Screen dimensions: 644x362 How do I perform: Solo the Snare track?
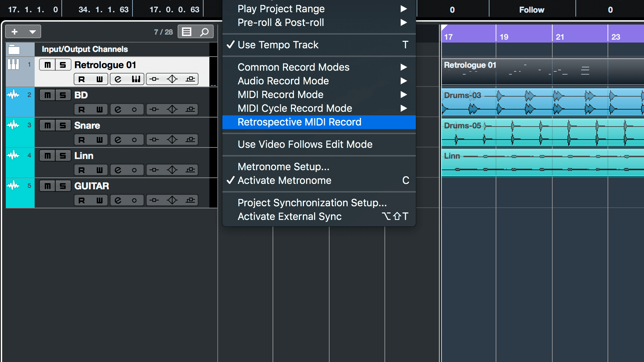63,125
